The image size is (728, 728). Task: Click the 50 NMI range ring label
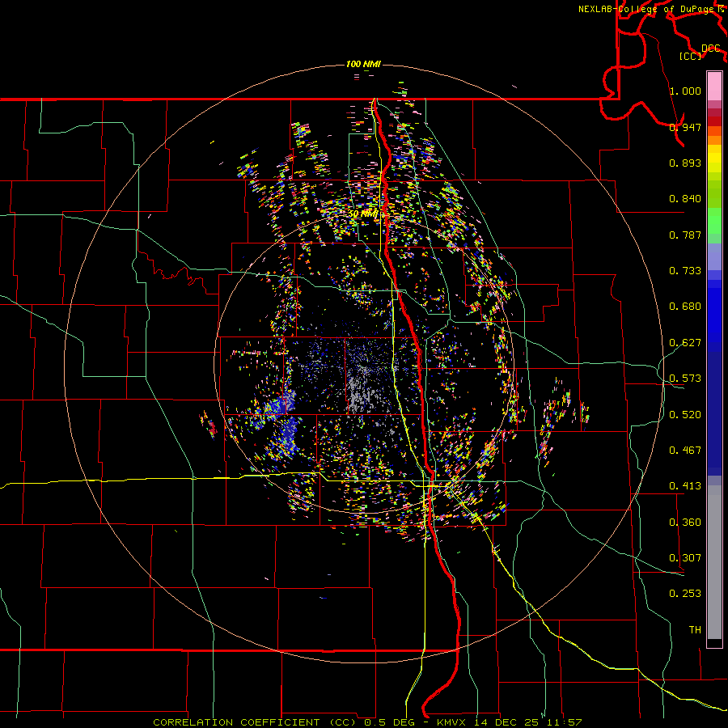coord(363,214)
